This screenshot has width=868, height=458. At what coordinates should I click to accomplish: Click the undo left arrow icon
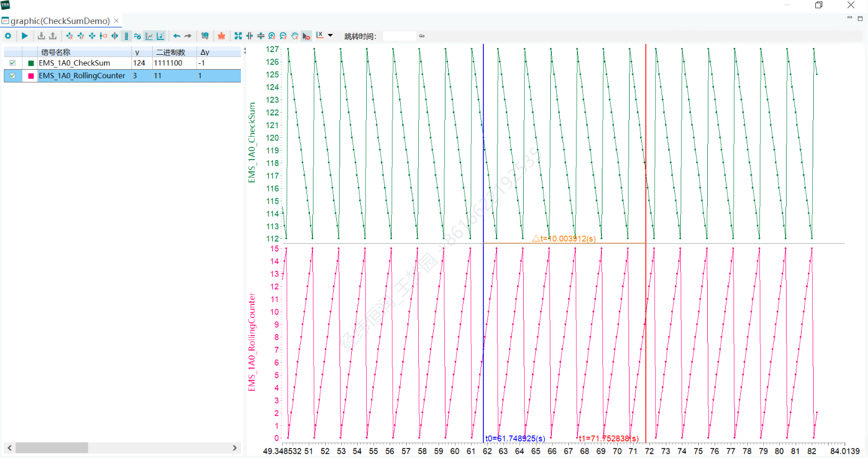tap(177, 36)
